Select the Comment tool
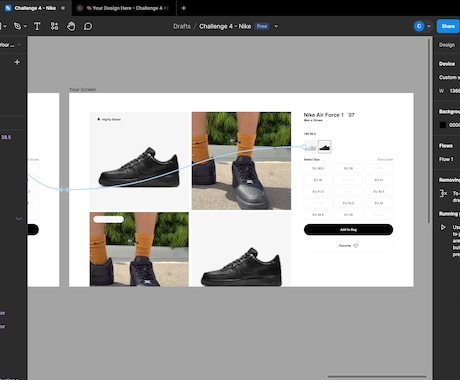This screenshot has height=380, width=460. 88,26
